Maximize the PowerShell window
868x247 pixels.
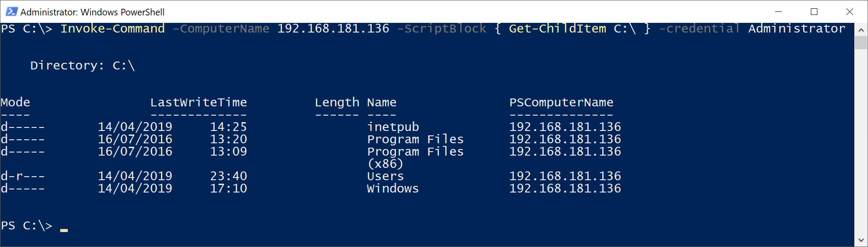pos(814,12)
